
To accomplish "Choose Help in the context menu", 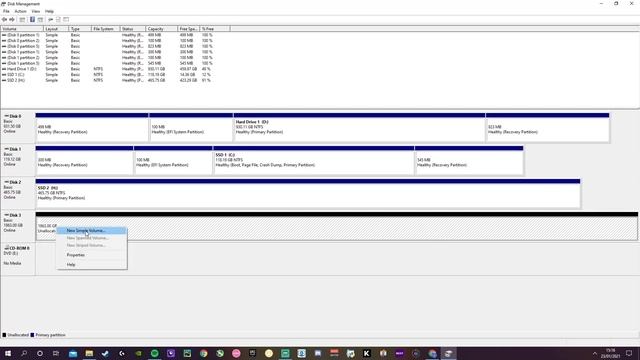I will pos(91,264).
